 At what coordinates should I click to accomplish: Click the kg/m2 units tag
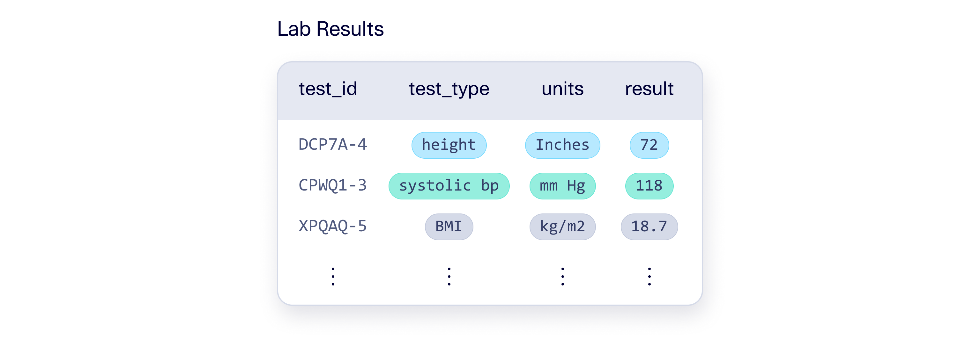562,227
